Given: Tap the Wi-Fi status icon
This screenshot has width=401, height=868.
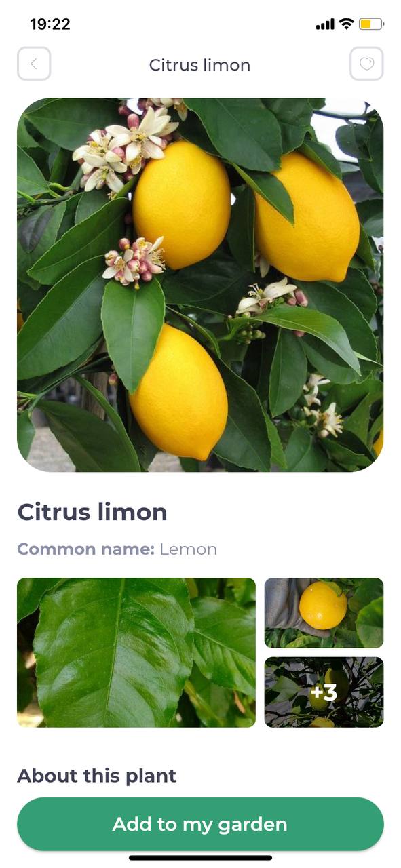Looking at the screenshot, I should 346,24.
